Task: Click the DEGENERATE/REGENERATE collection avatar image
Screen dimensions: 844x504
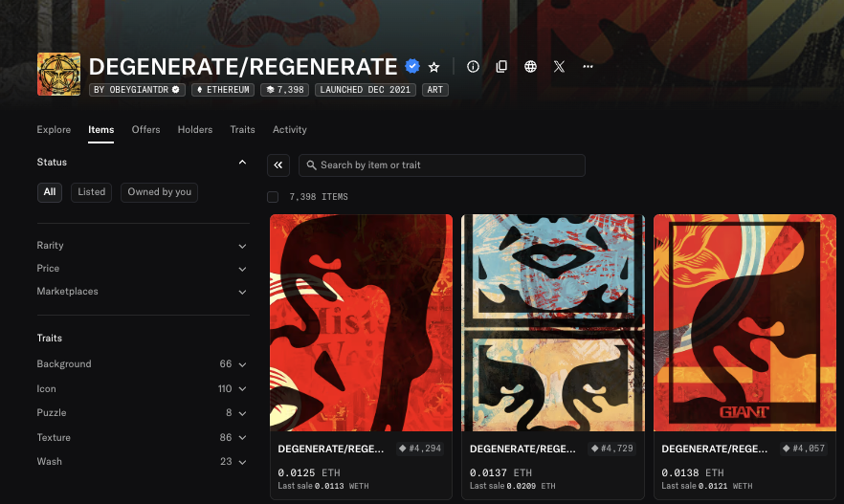Action: tap(58, 75)
